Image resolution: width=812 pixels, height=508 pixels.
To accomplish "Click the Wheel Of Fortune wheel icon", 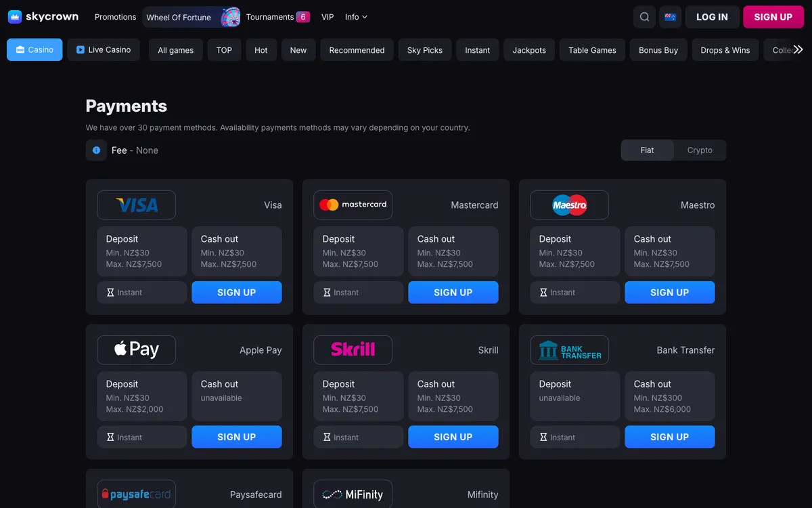I will 231,17.
